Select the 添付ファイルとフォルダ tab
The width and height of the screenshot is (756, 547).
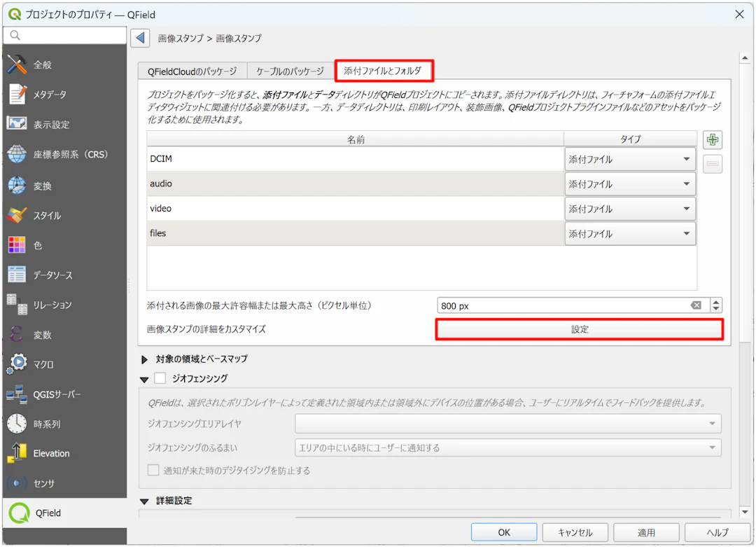click(x=383, y=71)
